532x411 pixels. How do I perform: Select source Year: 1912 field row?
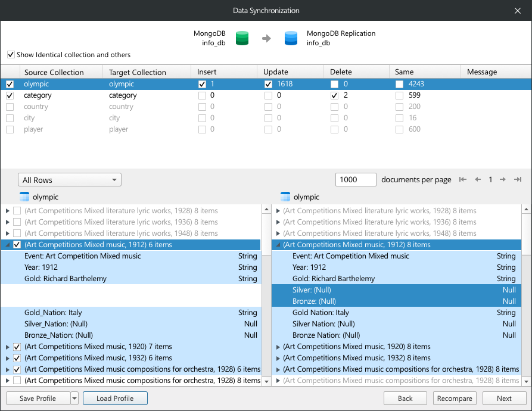(131, 267)
